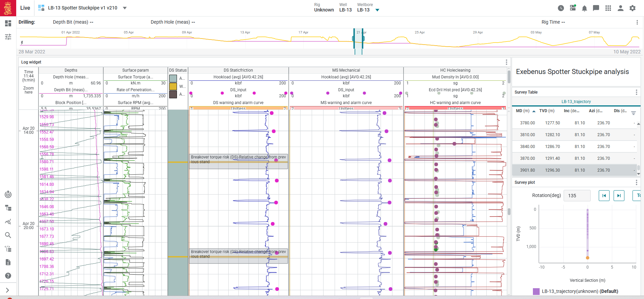Toggle the LB-13_trajectory legend series swatch
The image size is (644, 299).
pos(536,291)
